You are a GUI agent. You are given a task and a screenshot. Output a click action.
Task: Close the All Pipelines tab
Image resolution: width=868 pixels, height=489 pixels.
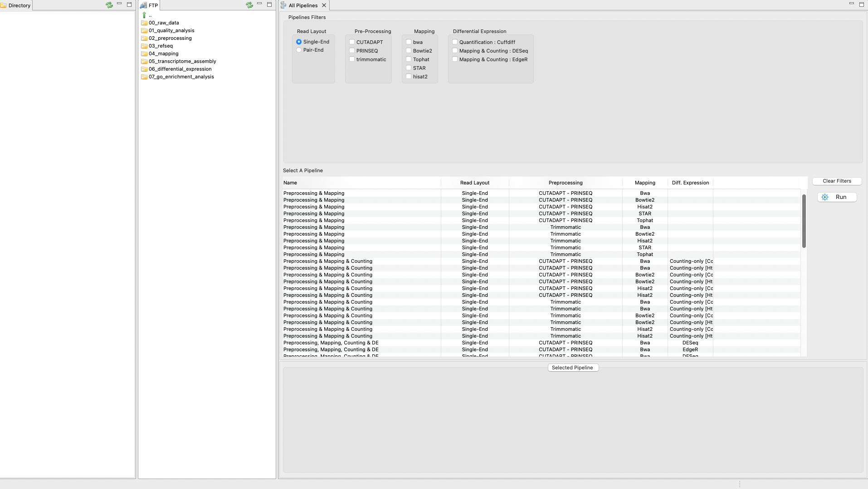coord(324,5)
